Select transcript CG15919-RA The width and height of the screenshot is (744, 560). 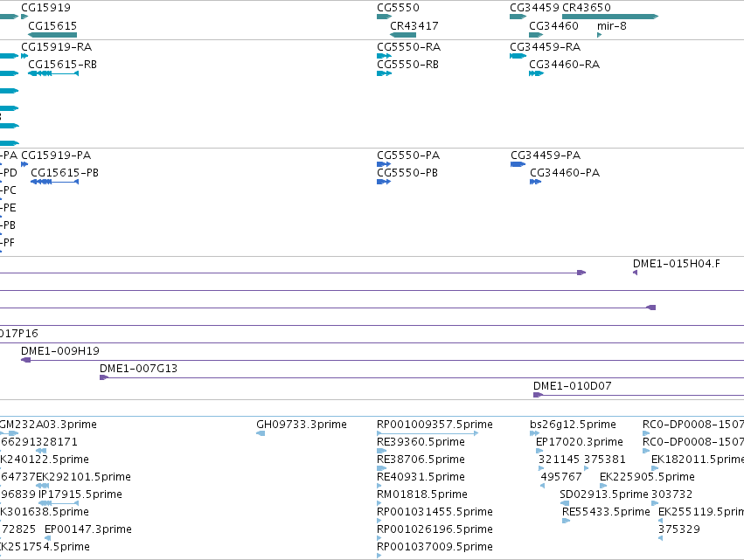[x=57, y=47]
